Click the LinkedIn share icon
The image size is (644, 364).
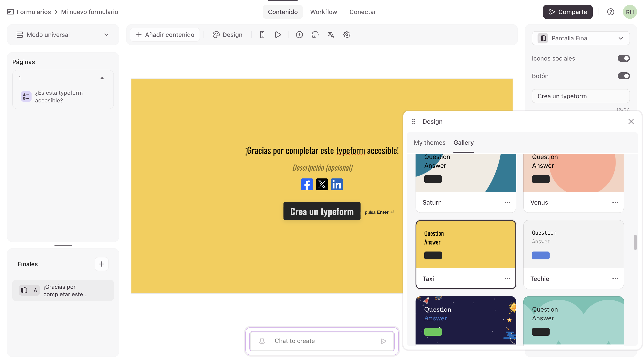coord(336,184)
